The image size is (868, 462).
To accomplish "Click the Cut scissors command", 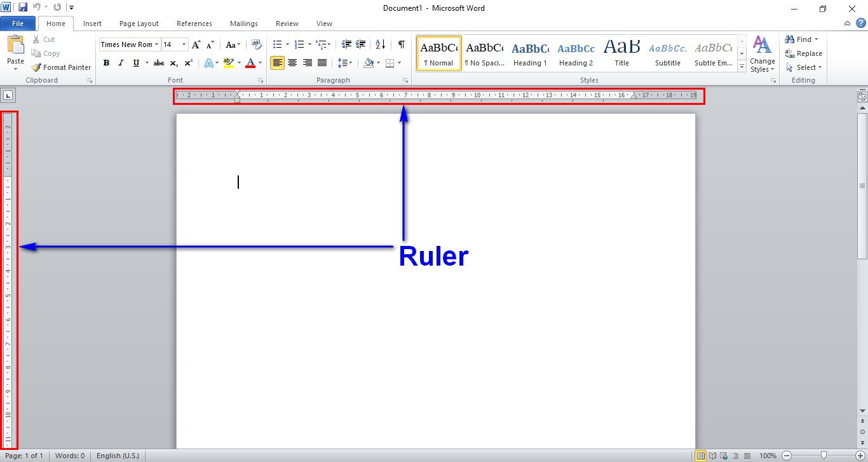I will coord(43,39).
